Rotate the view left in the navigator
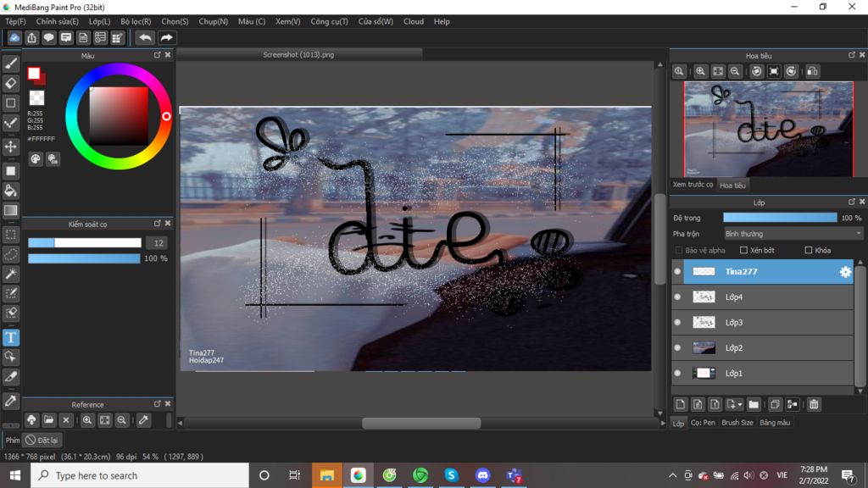This screenshot has height=488, width=868. pyautogui.click(x=757, y=71)
